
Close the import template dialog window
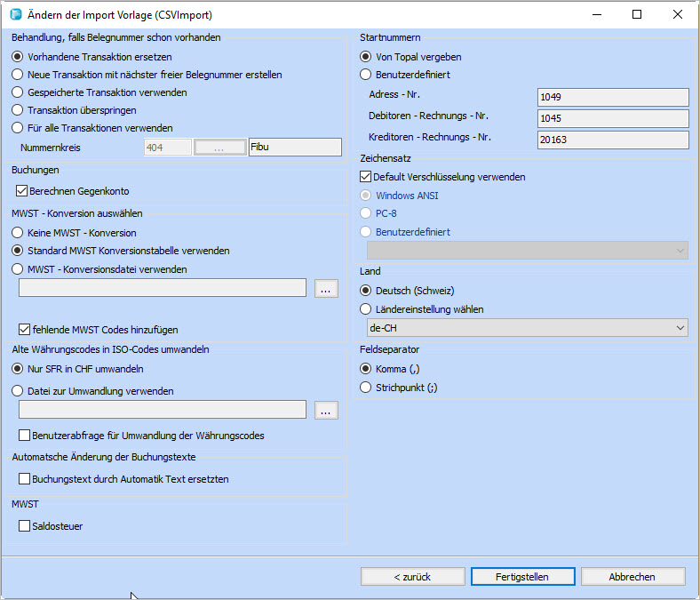pyautogui.click(x=677, y=15)
